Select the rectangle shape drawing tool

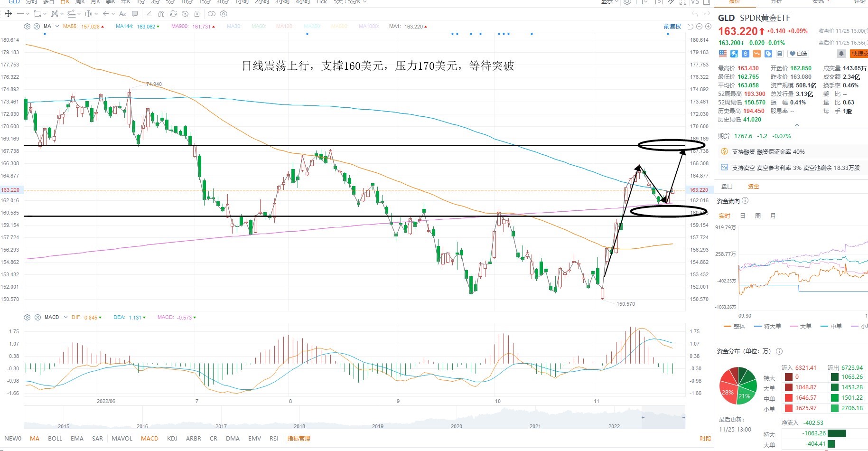(x=37, y=14)
